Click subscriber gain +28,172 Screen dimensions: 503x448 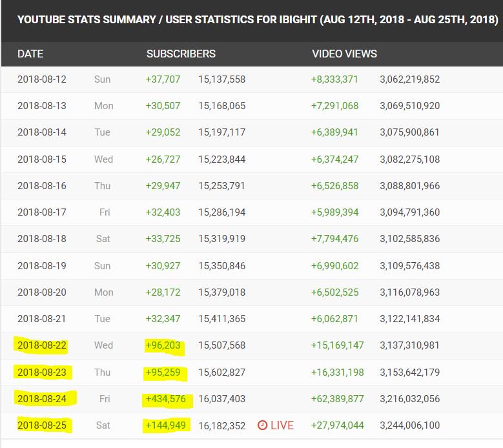pos(163,292)
